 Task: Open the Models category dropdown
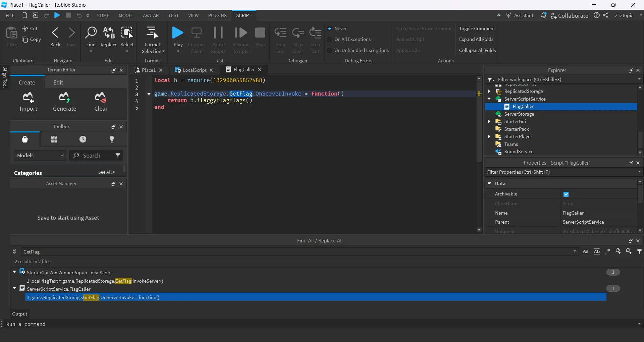[x=40, y=156]
